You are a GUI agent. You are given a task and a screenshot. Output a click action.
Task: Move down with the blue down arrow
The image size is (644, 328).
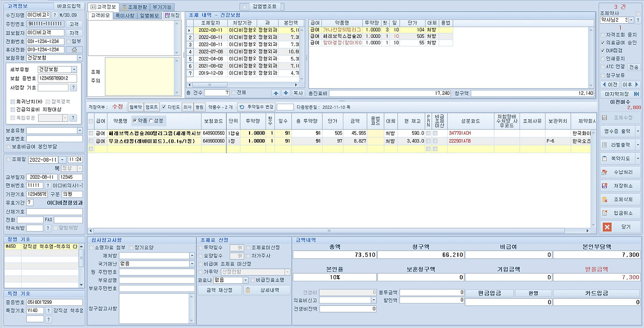point(285,93)
